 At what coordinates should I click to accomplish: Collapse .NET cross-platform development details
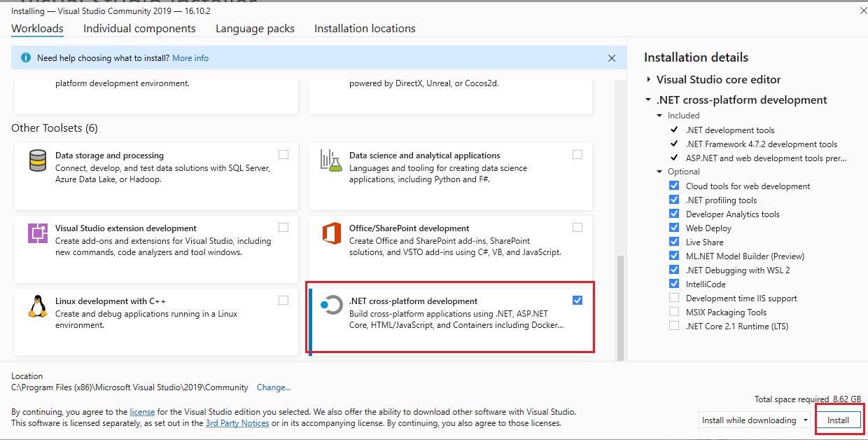click(649, 100)
